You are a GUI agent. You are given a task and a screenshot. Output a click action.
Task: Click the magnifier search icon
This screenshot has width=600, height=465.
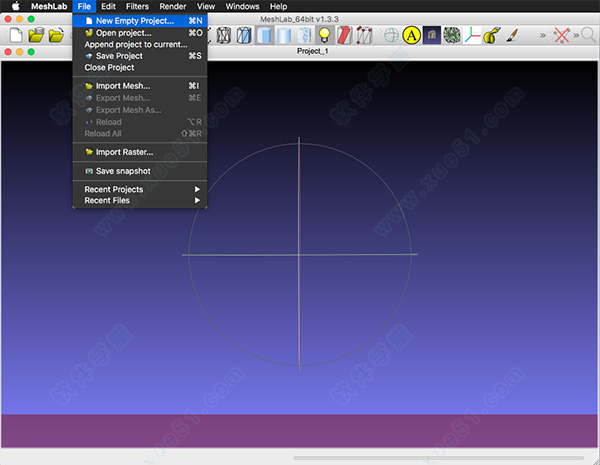589,35
